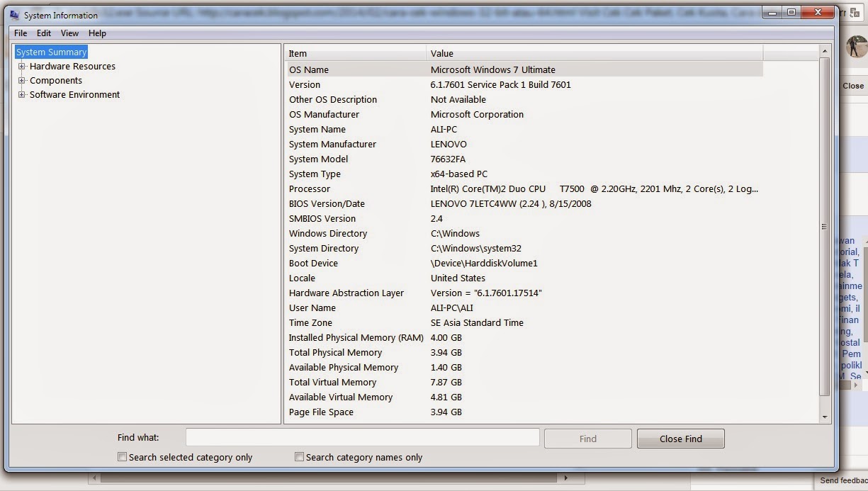Click Send feedback in the background browser
Viewport: 868px width, 491px height.
click(843, 480)
